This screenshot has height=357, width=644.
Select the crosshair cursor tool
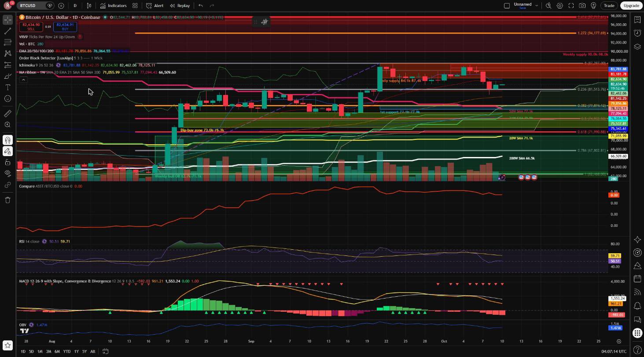(x=7, y=20)
